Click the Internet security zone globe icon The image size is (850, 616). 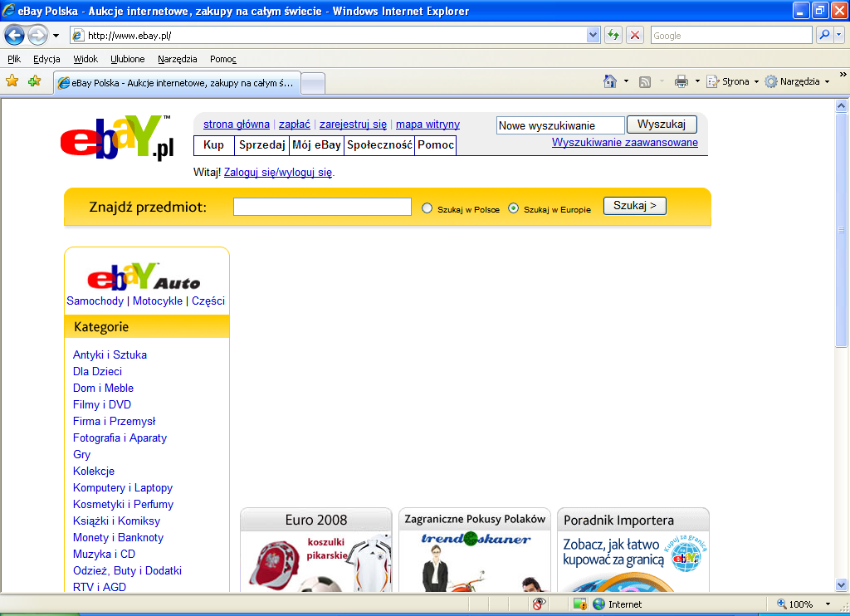(598, 604)
